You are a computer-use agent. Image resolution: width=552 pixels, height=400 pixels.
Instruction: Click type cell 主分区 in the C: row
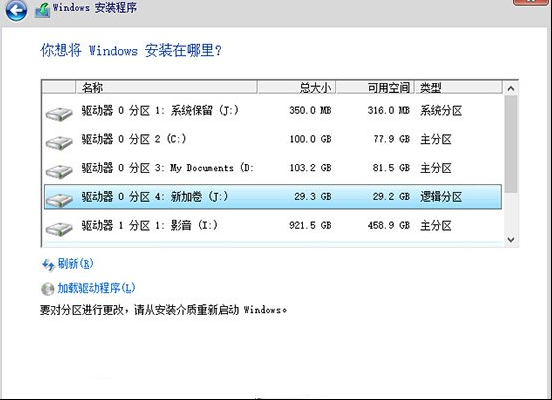point(435,139)
